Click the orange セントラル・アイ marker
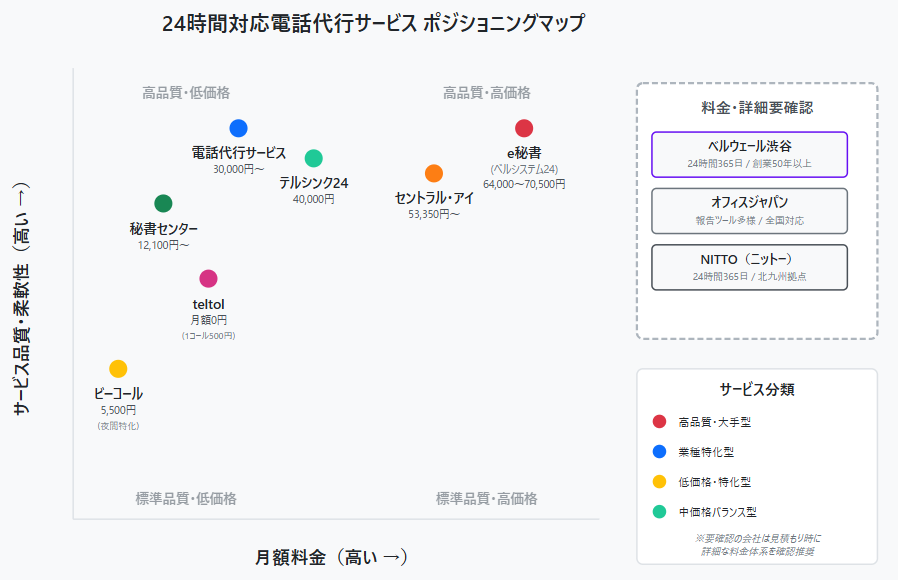 pyautogui.click(x=434, y=173)
